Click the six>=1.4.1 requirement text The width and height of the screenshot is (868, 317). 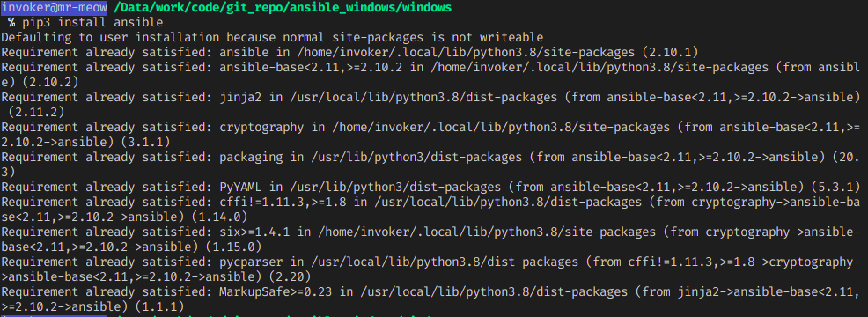(256, 232)
